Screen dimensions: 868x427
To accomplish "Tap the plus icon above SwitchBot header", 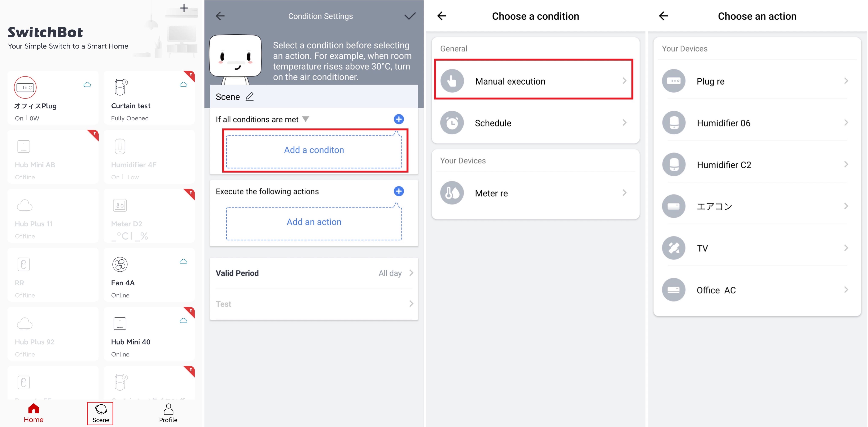I will (x=184, y=8).
